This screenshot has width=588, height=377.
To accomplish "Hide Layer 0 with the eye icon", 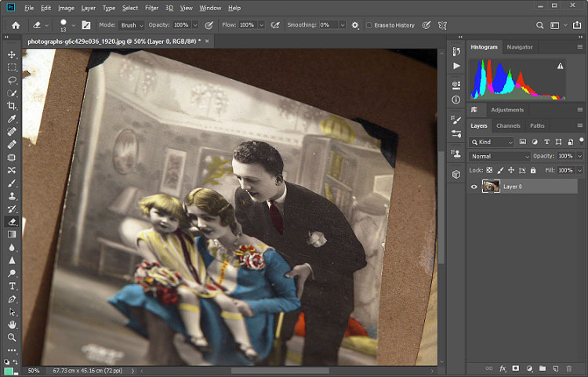I will 474,187.
